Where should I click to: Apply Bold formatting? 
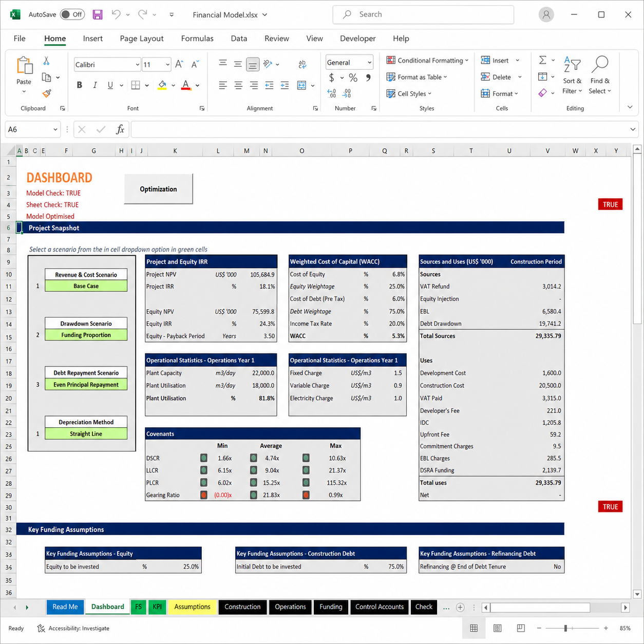click(80, 85)
